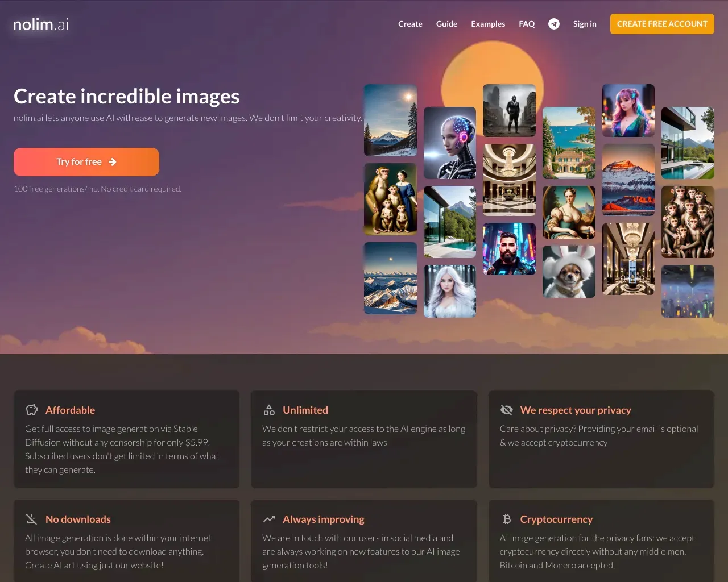Open the Telegram icon link in navbar
Image resolution: width=728 pixels, height=582 pixels.
click(x=554, y=24)
